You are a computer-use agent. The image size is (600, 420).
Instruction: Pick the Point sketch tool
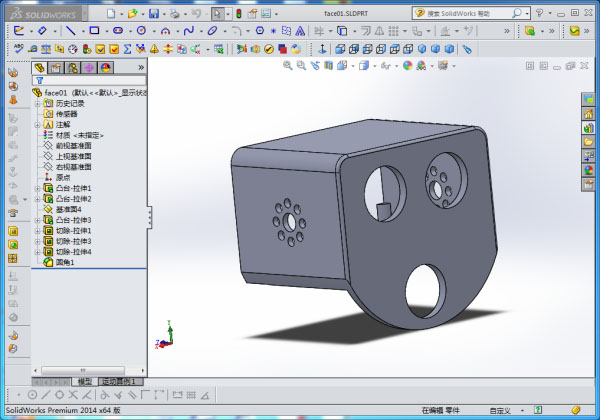(273, 31)
